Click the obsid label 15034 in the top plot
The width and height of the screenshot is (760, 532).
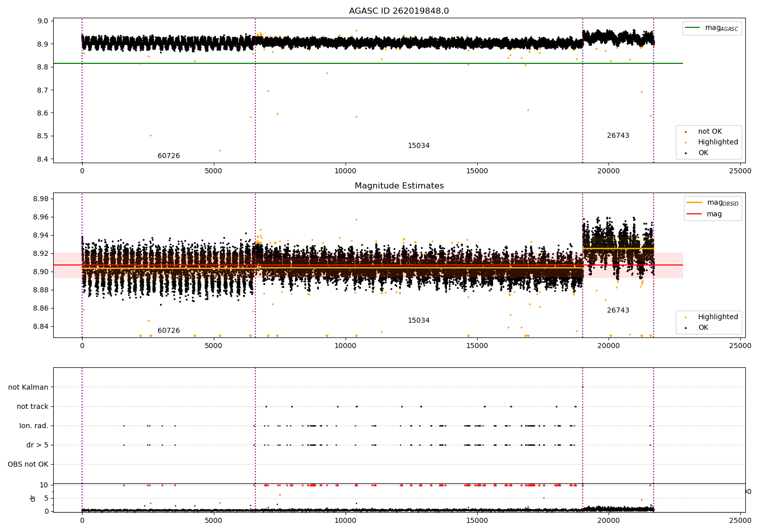tap(419, 146)
